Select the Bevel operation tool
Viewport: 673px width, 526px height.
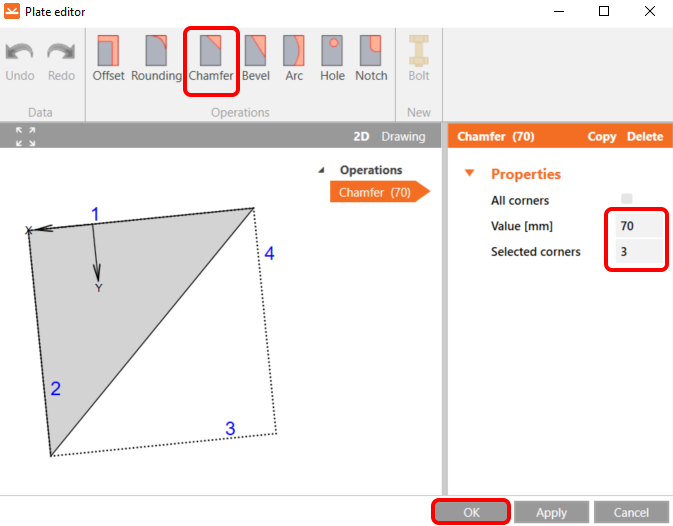255,58
